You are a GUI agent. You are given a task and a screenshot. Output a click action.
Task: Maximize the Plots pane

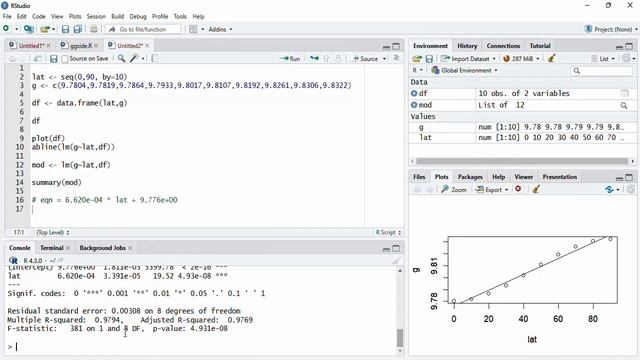629,177
